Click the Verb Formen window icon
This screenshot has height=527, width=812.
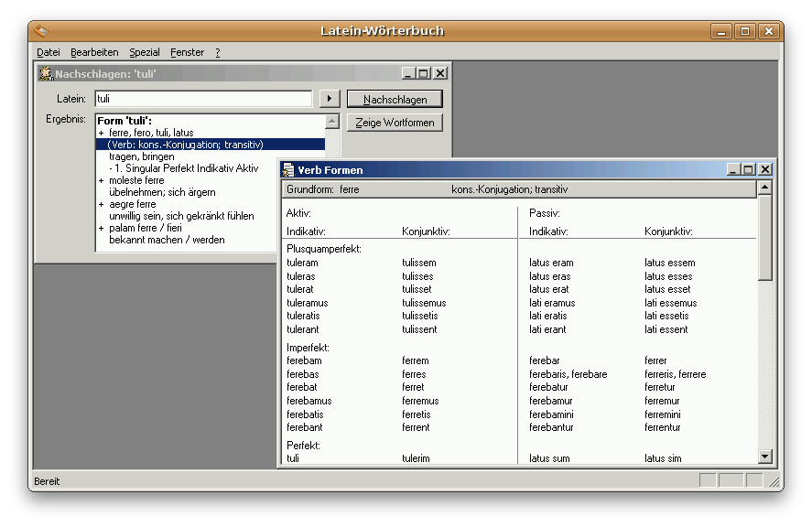pos(288,169)
